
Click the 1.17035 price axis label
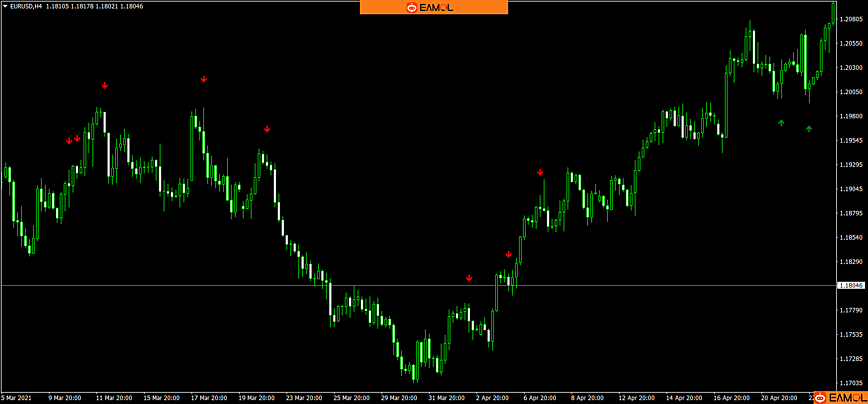[x=851, y=383]
